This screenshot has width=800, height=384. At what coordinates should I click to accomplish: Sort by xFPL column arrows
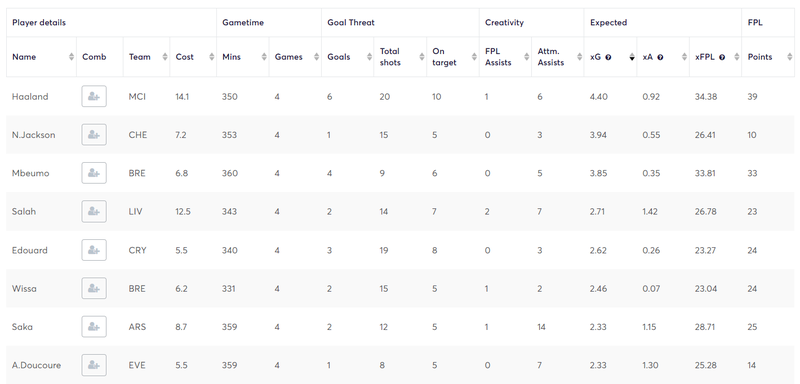(x=737, y=57)
